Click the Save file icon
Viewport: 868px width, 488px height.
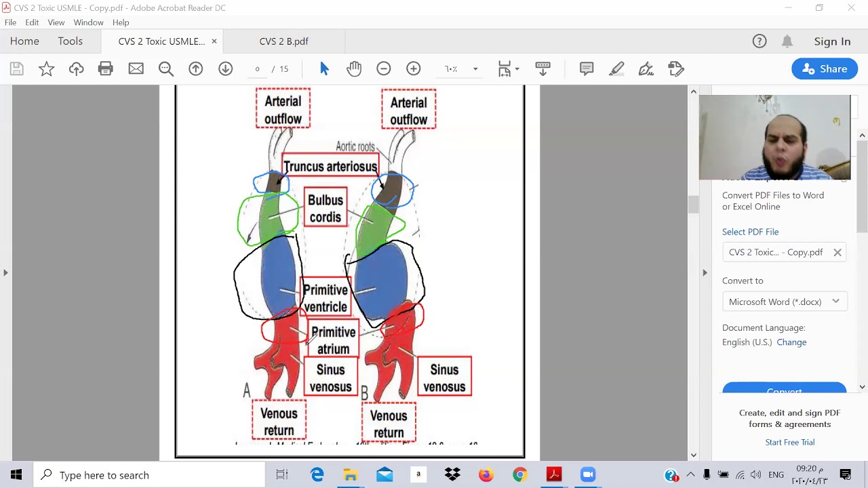tap(17, 68)
